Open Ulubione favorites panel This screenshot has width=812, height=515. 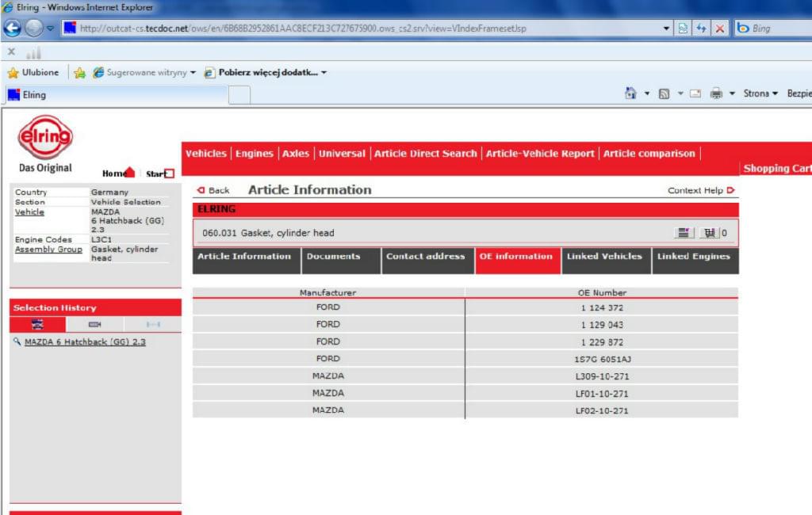click(x=33, y=72)
